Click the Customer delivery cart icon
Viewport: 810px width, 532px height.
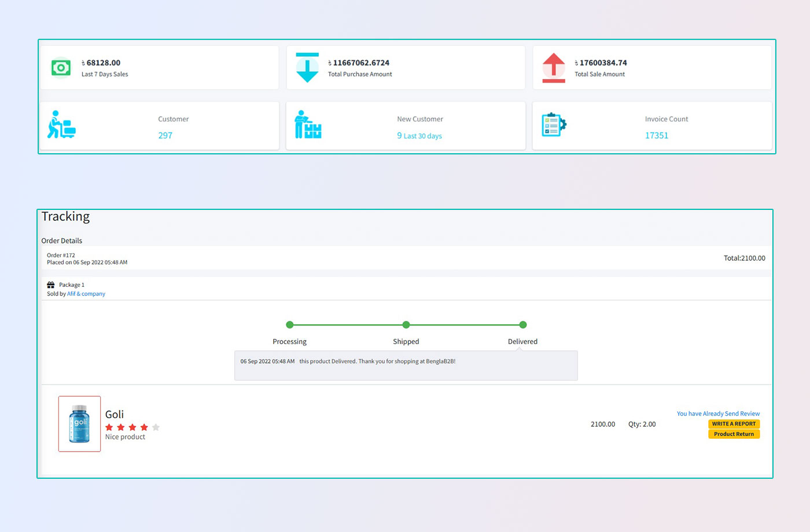point(61,125)
